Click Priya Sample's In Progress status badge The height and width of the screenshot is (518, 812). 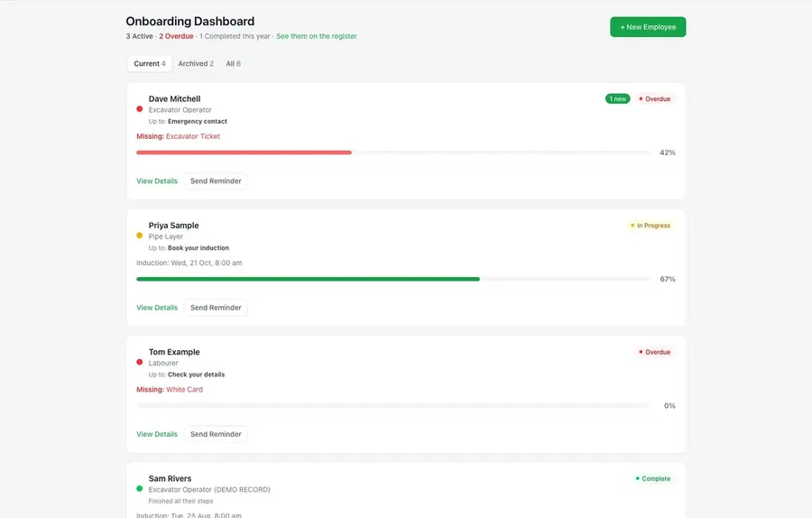[651, 226]
